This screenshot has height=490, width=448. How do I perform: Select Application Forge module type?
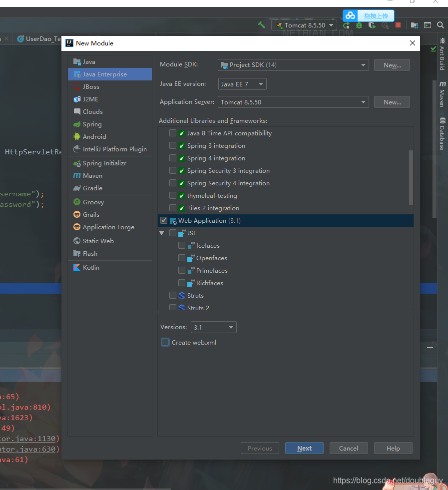[x=110, y=227]
